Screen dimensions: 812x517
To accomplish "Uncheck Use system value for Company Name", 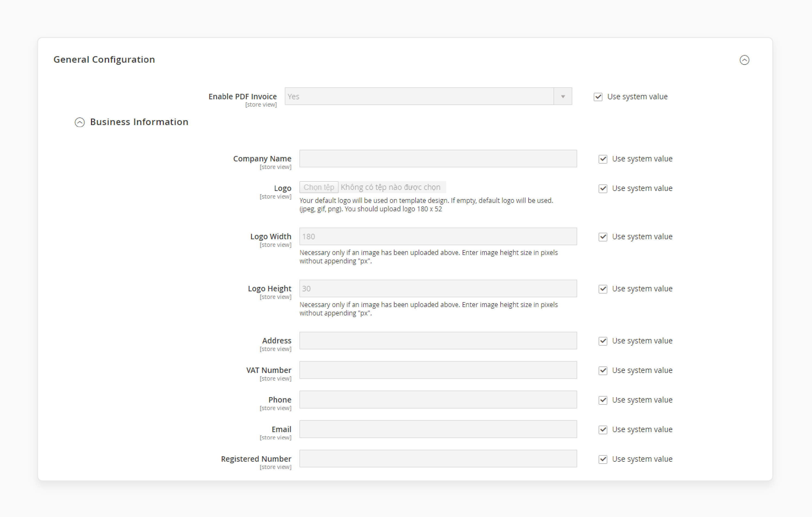I will (603, 159).
